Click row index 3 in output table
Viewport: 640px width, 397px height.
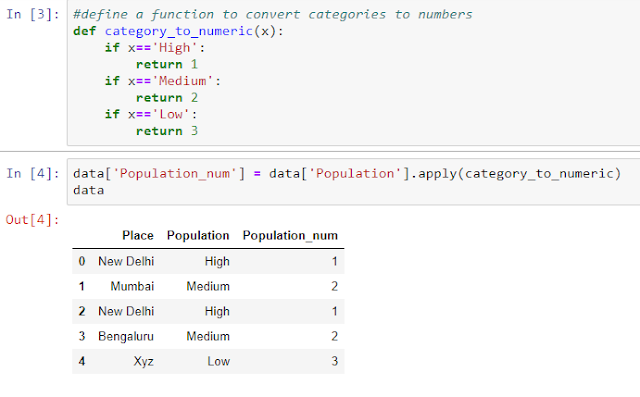tap(82, 336)
